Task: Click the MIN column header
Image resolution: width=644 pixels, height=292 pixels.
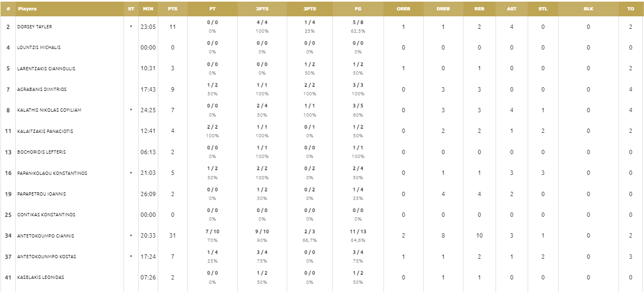Action: click(x=148, y=9)
